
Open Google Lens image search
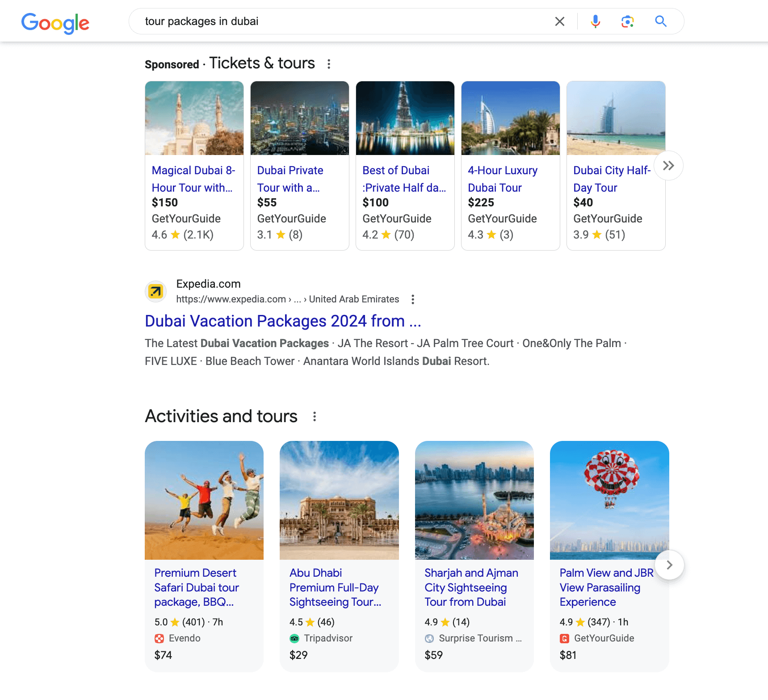(x=627, y=21)
